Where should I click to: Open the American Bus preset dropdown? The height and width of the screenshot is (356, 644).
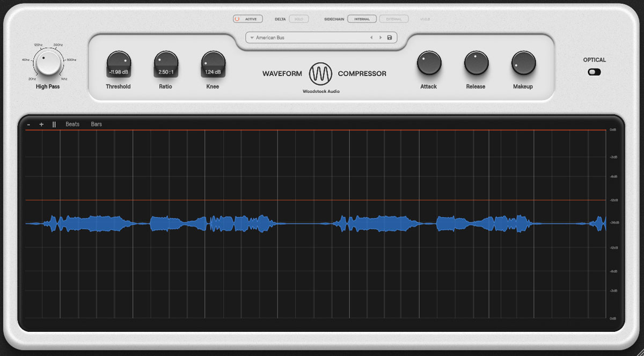(252, 37)
